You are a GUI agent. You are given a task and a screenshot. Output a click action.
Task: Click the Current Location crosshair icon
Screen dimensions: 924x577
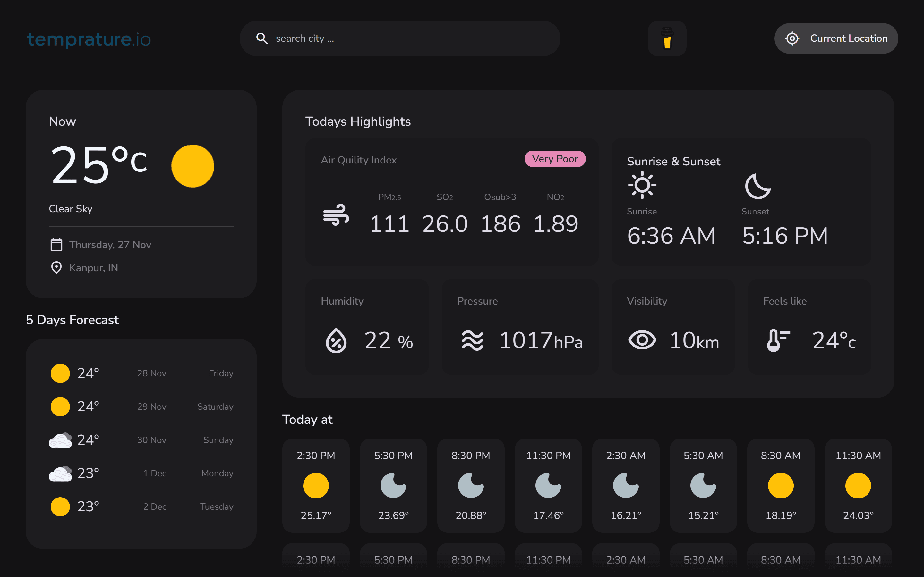click(x=792, y=38)
